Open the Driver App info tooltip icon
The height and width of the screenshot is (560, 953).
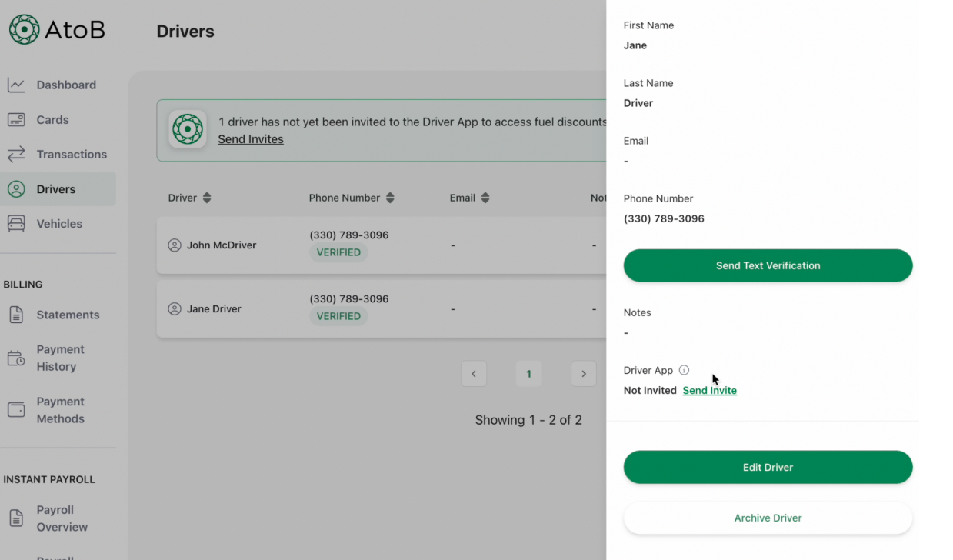click(684, 370)
